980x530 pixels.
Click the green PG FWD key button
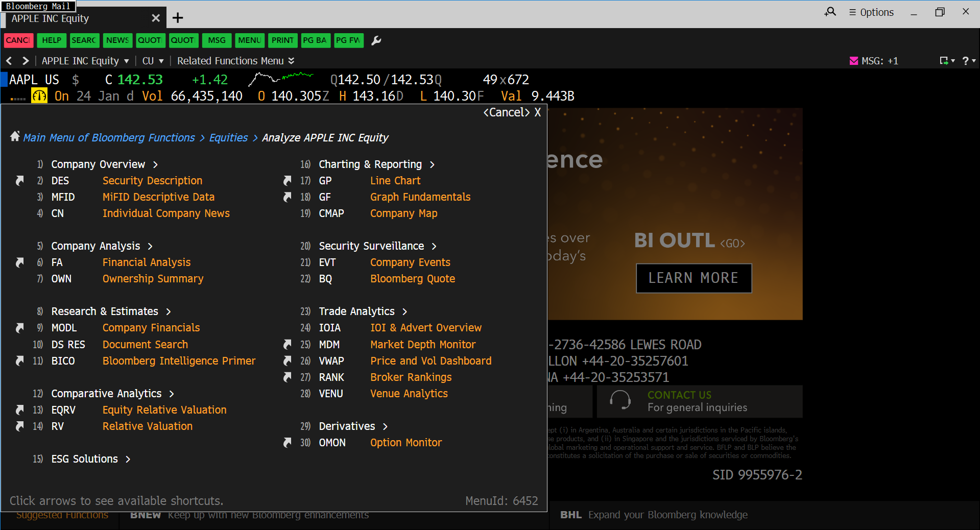tap(349, 40)
